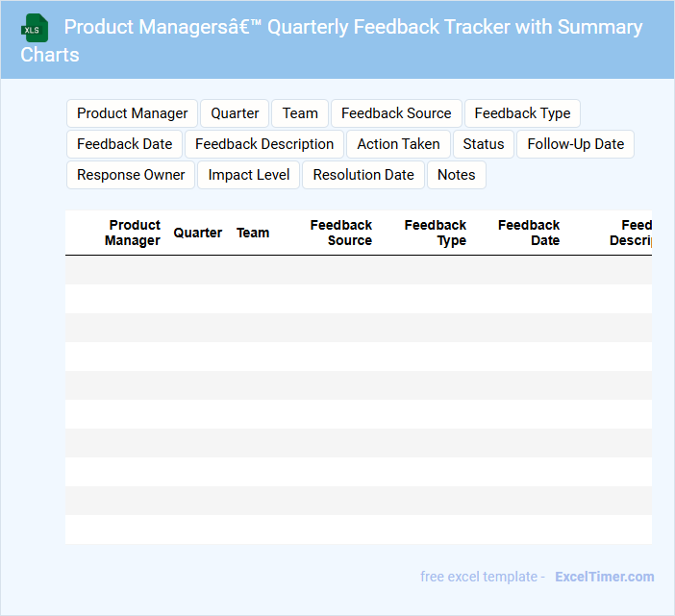
Task: Click the green XLS file icon
Action: 36,28
